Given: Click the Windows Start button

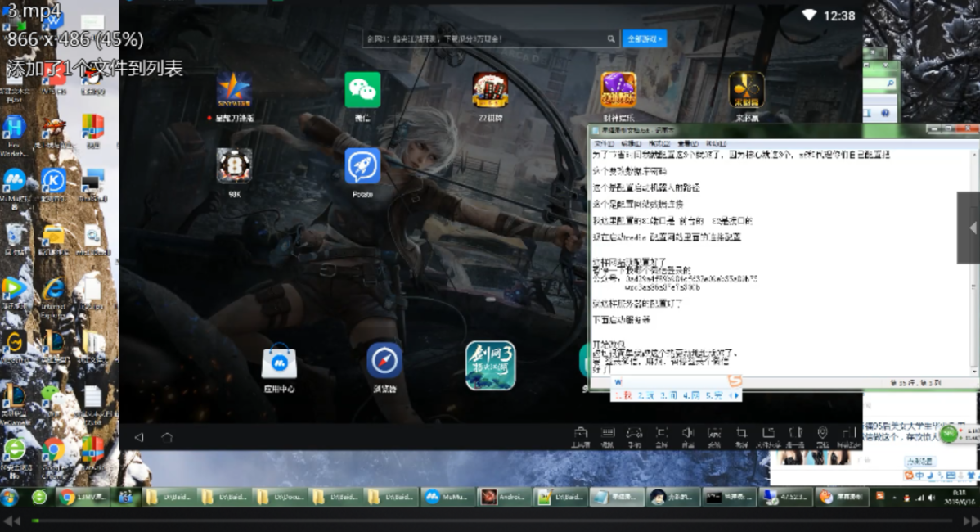Looking at the screenshot, I should point(9,498).
